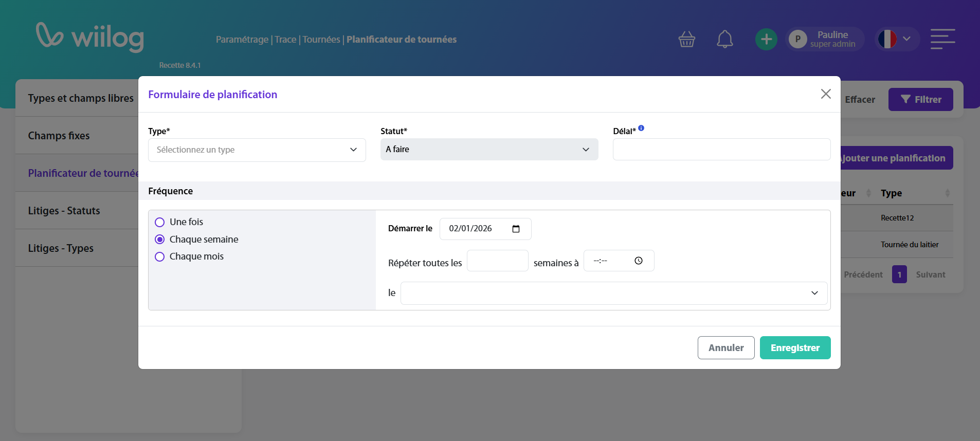The height and width of the screenshot is (441, 980).
Task: Open the Type selection dropdown
Action: [257, 150]
